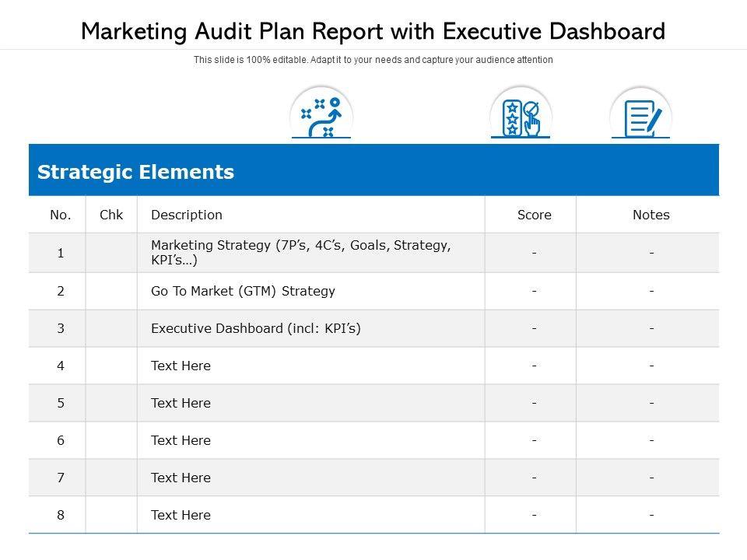This screenshot has width=747, height=560.
Task: Select the Strategic Elements blue header
Action: [373, 172]
